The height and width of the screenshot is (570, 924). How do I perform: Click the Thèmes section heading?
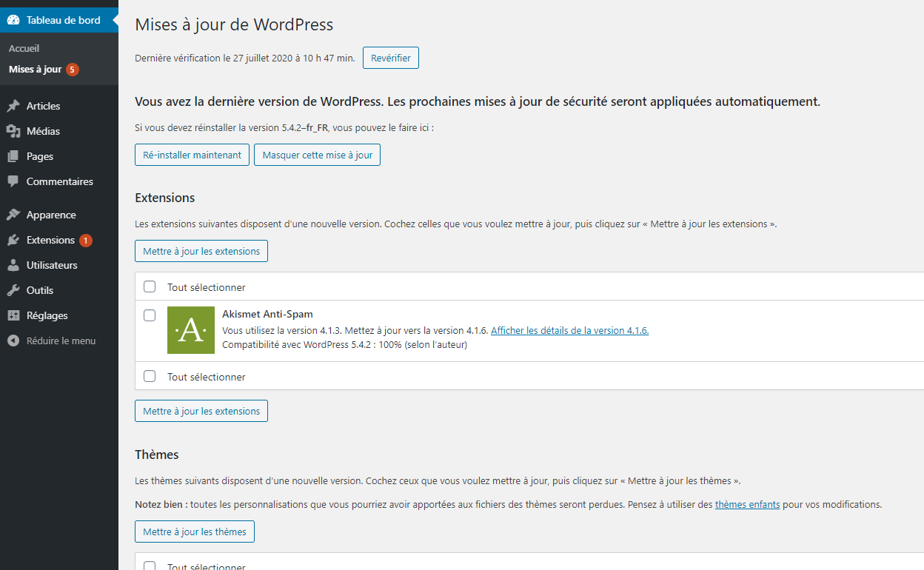[x=157, y=454]
